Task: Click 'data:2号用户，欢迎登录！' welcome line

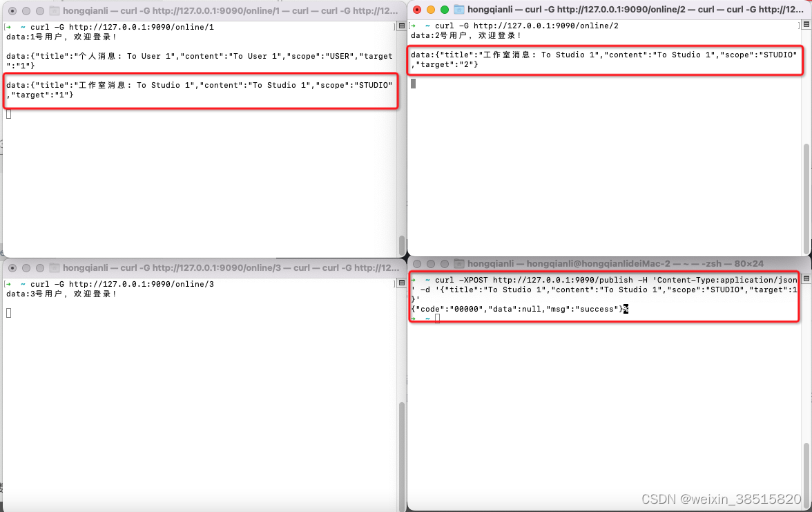Action: coord(466,35)
